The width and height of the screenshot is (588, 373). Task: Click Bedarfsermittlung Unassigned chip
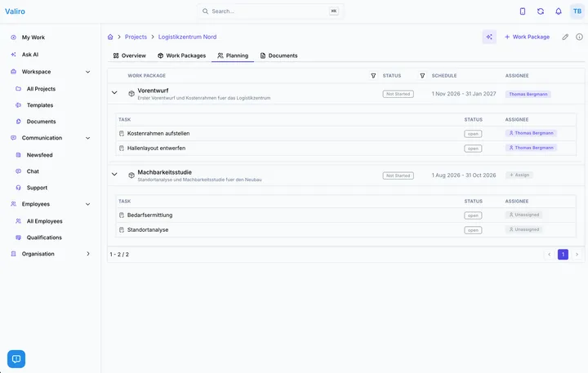(523, 215)
